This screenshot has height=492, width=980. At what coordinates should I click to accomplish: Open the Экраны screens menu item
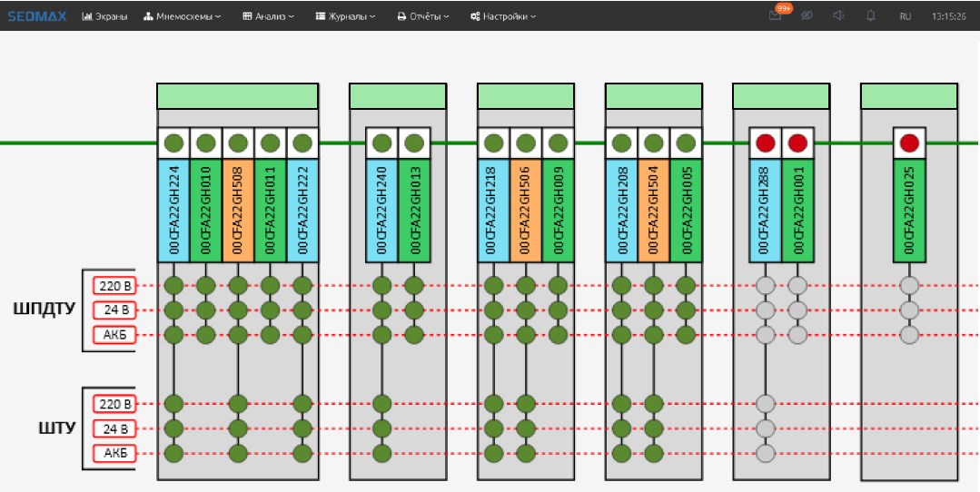pos(104,16)
